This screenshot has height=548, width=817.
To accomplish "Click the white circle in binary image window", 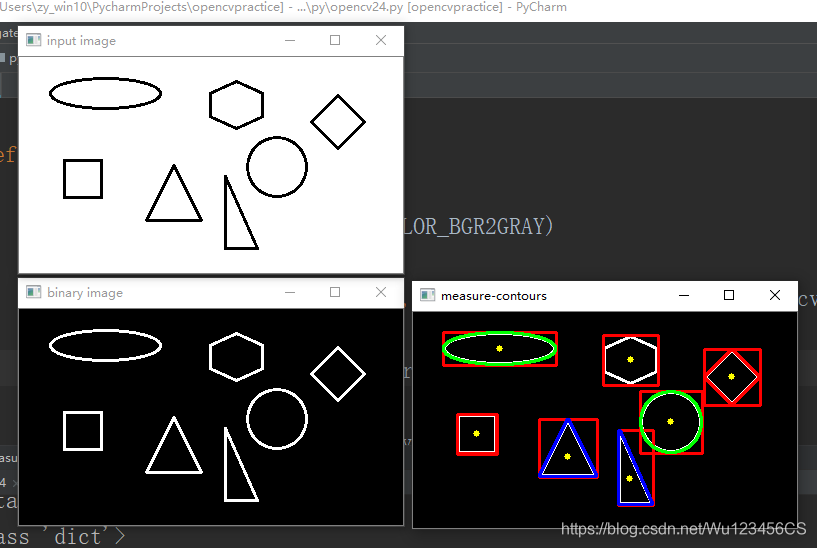I will [x=277, y=419].
